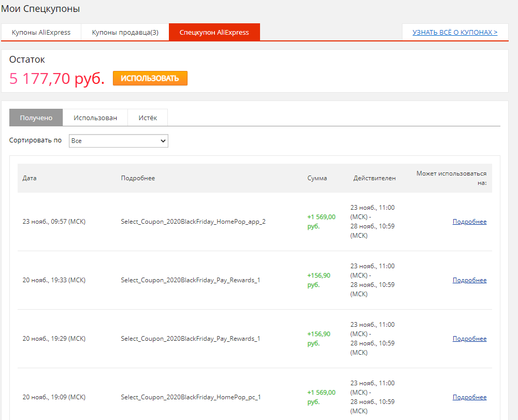Viewport: 518px width, 420px height.
Task: Click the 5 177,70 руб. balance amount
Action: [57, 79]
